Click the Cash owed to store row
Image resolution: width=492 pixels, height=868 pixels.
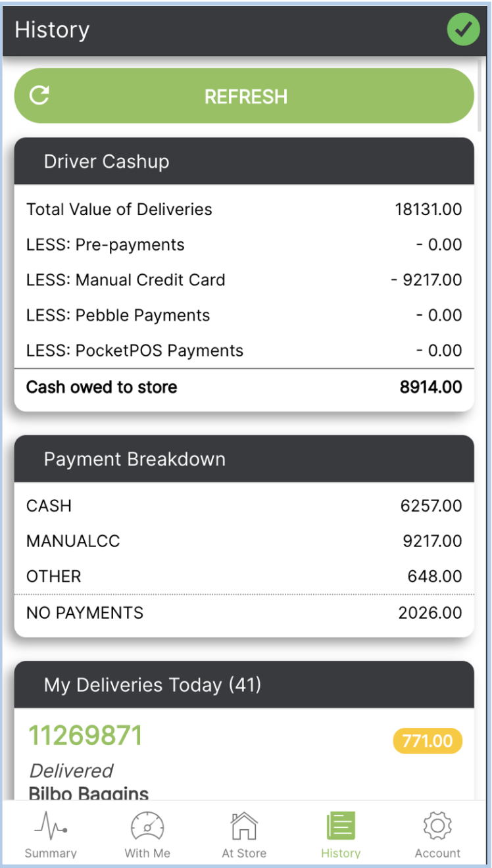click(244, 387)
